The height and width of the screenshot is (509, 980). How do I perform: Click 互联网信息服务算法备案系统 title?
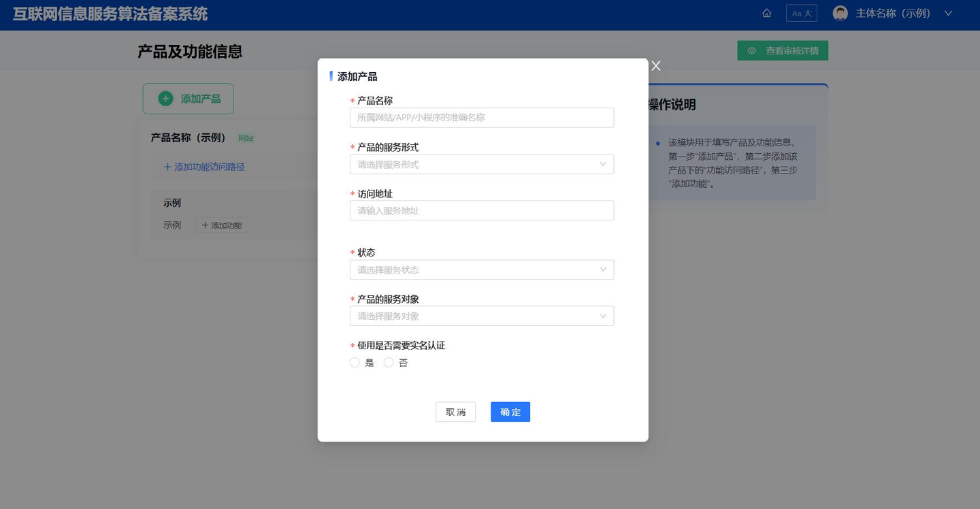pyautogui.click(x=110, y=14)
